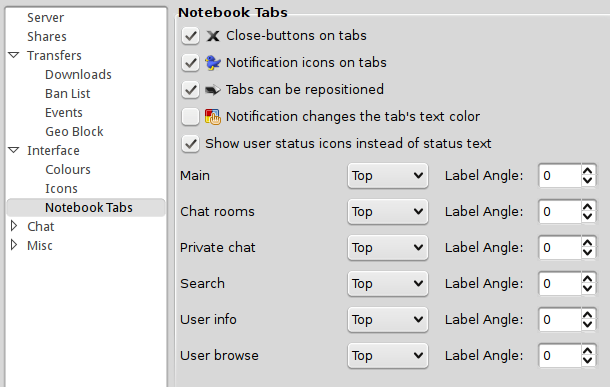Click the color-hand icon for tab text color
The width and height of the screenshot is (610, 387).
click(x=213, y=117)
